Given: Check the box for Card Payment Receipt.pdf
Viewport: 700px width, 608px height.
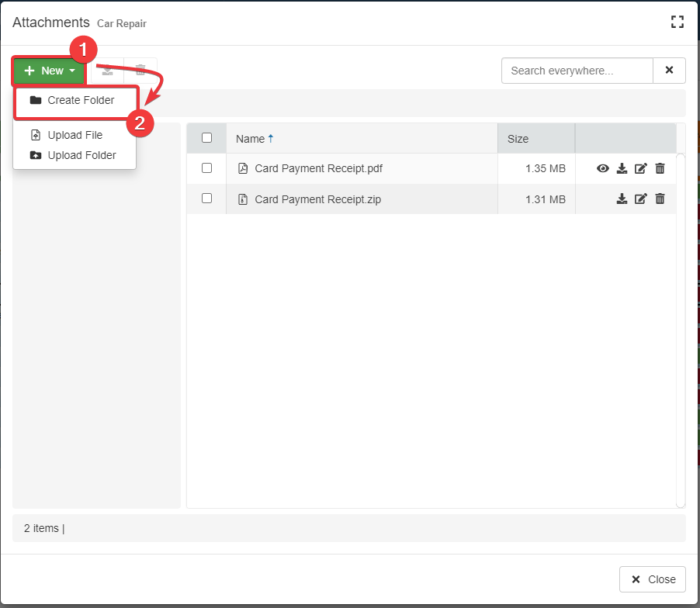Looking at the screenshot, I should click(x=206, y=168).
